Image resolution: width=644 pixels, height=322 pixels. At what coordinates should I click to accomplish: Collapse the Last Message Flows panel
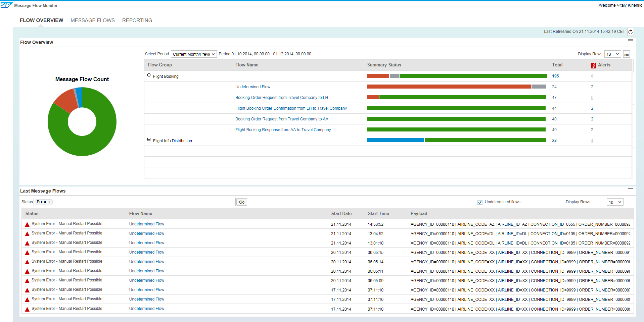[x=631, y=189]
